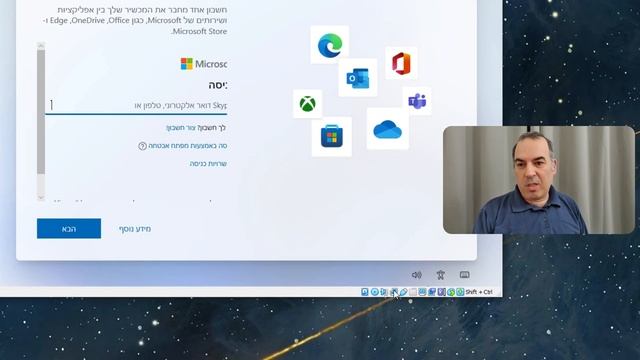Click the VirtualBox recording status icon
The width and height of the screenshot is (640, 360).
click(x=431, y=292)
